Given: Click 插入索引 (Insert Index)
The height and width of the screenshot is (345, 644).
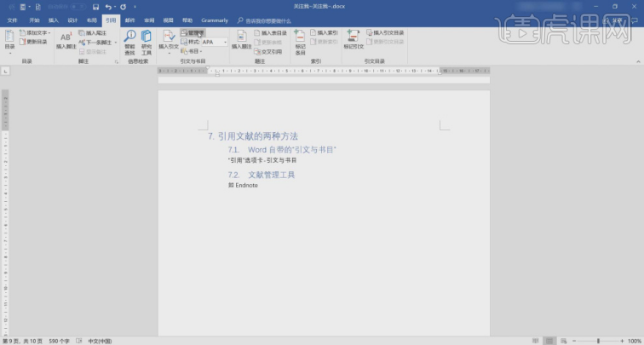Looking at the screenshot, I should pos(324,32).
